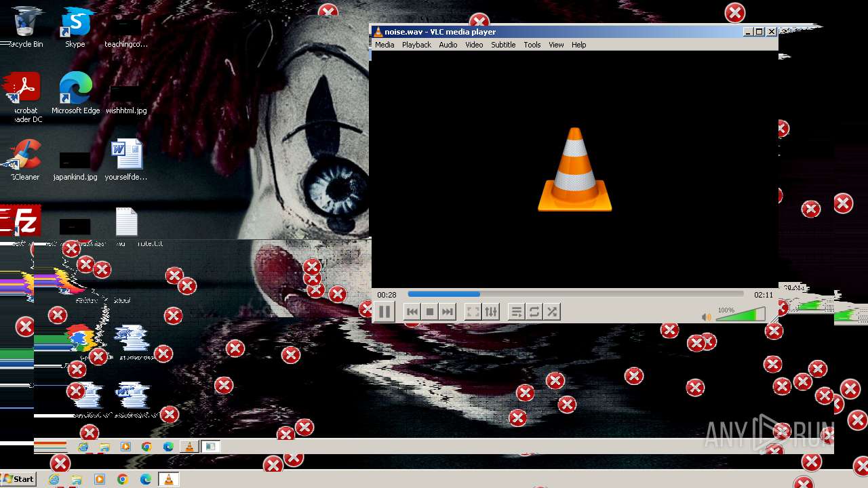
Task: Open the Playback menu
Action: (416, 45)
